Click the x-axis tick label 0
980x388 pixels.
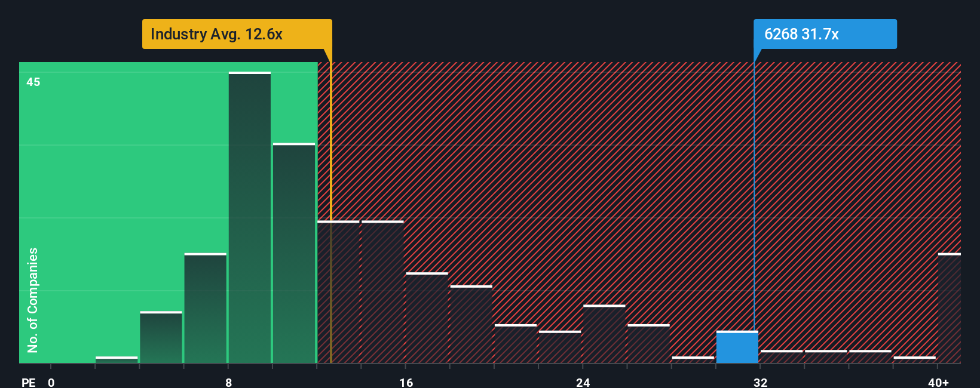pos(51,382)
